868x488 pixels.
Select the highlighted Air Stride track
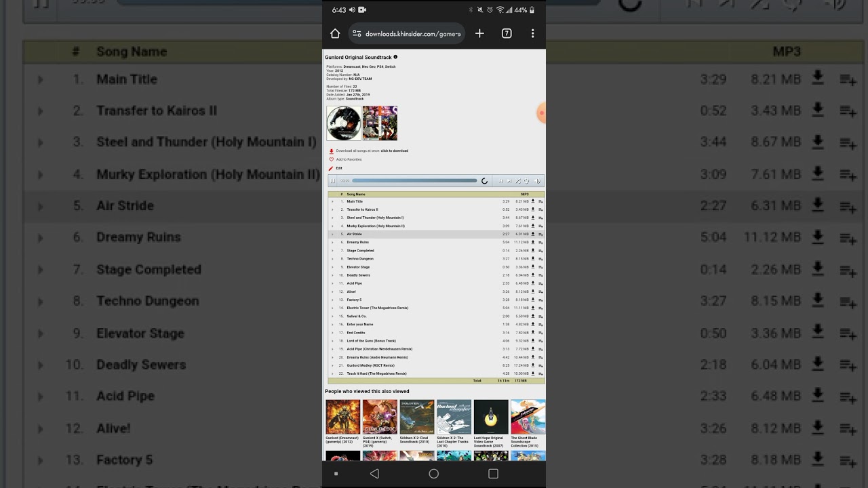coord(436,234)
